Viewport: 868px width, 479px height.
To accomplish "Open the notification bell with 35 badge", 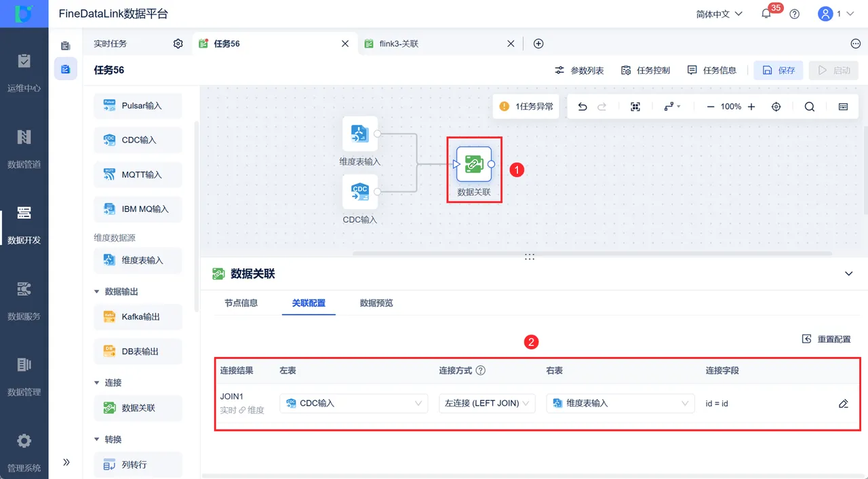I will [766, 14].
